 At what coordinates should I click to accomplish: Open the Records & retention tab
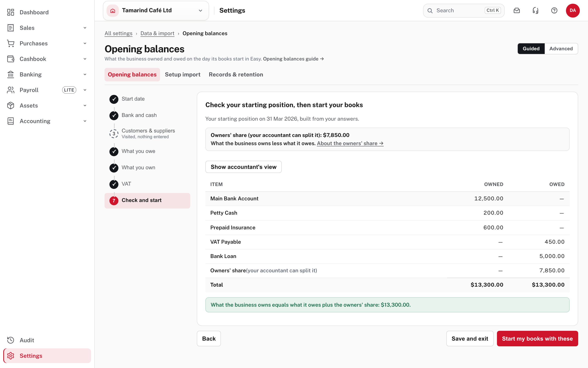coord(236,74)
